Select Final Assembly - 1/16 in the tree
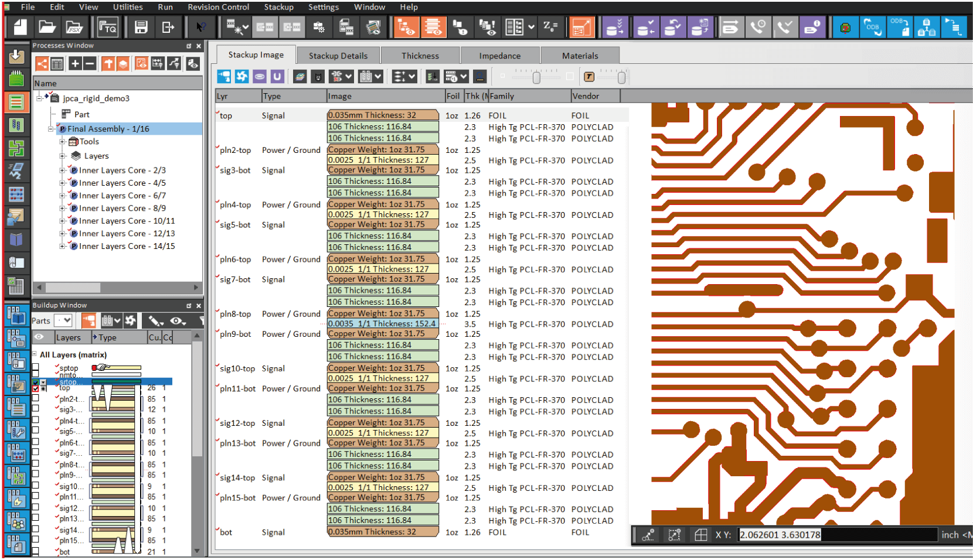This screenshot has height=560, width=973. click(x=107, y=128)
